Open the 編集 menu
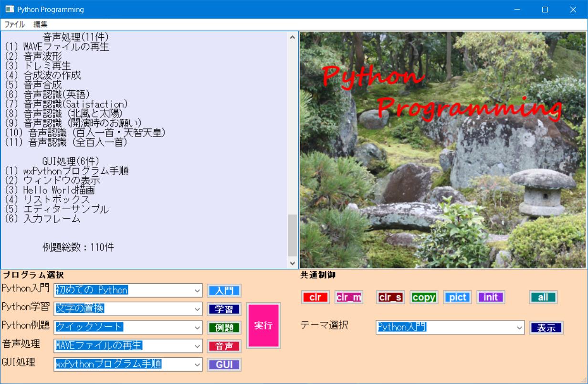Viewport: 588px width, 384px height. (41, 24)
